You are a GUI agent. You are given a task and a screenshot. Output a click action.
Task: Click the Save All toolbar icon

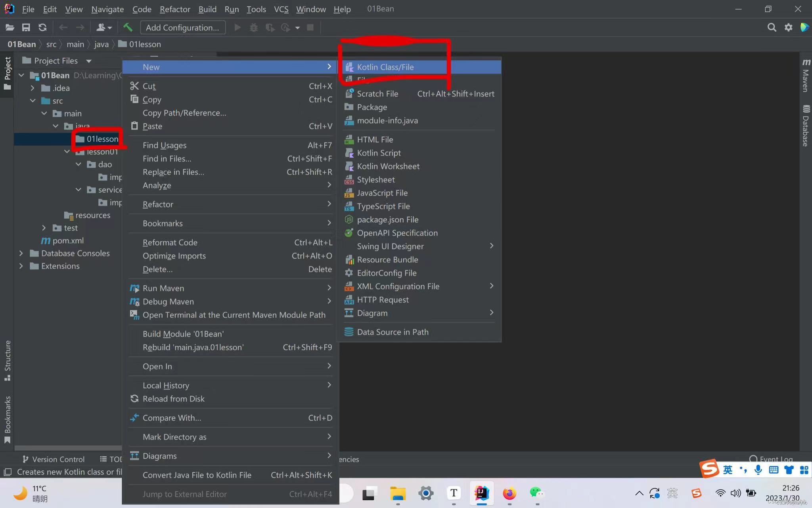(x=26, y=27)
